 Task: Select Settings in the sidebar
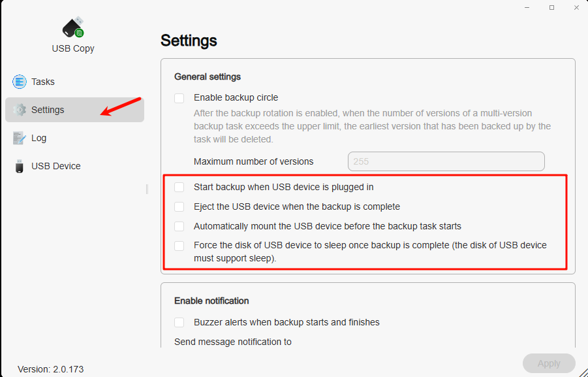74,110
